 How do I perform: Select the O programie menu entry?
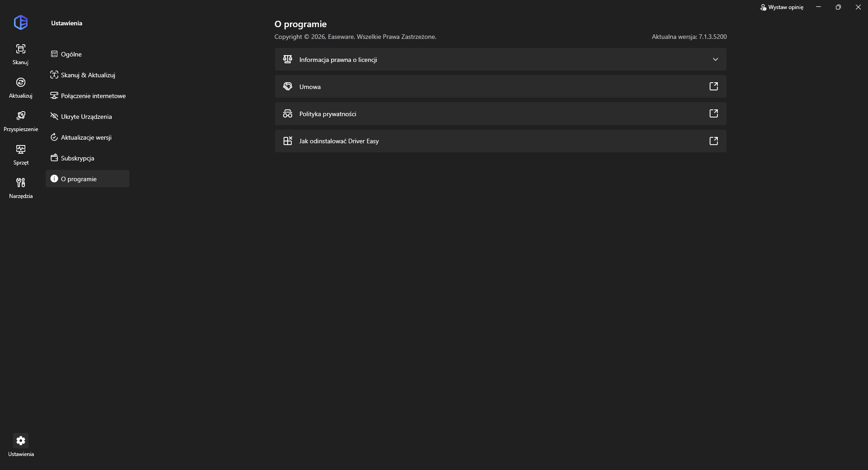pyautogui.click(x=87, y=179)
